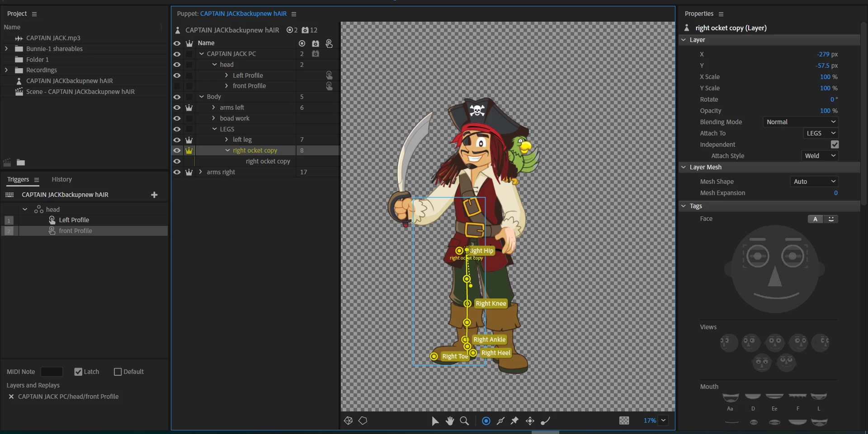This screenshot has width=868, height=434.
Task: Select the Dragger tool
Action: pos(530,421)
